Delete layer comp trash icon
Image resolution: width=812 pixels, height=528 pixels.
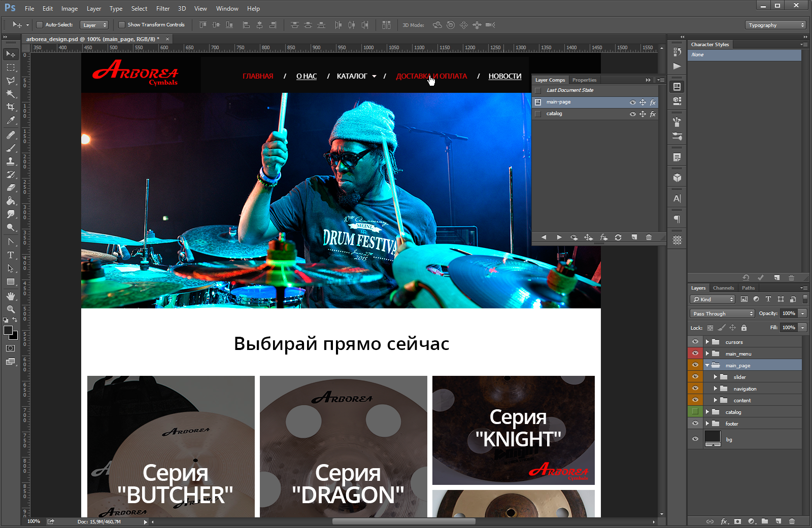pyautogui.click(x=649, y=237)
